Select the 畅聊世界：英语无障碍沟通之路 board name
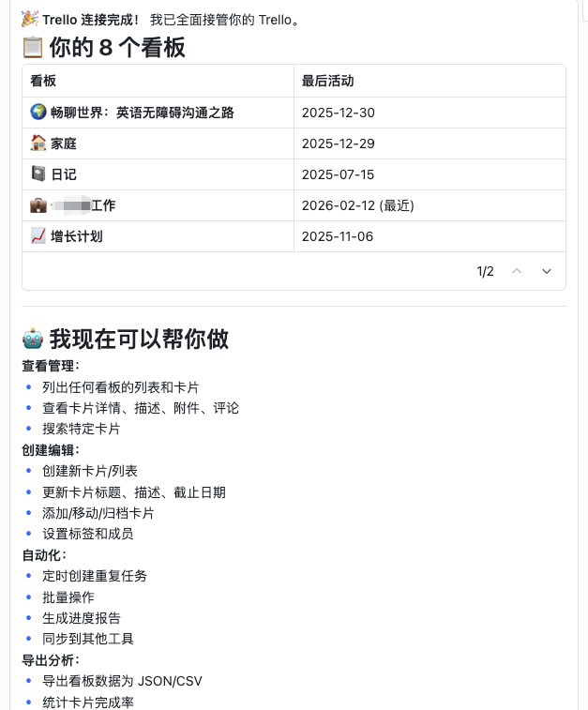 pos(143,113)
